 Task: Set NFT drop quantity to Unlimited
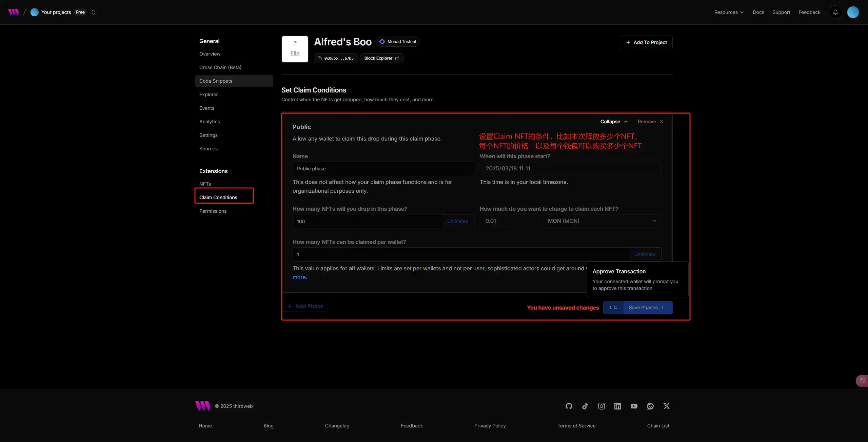point(457,221)
